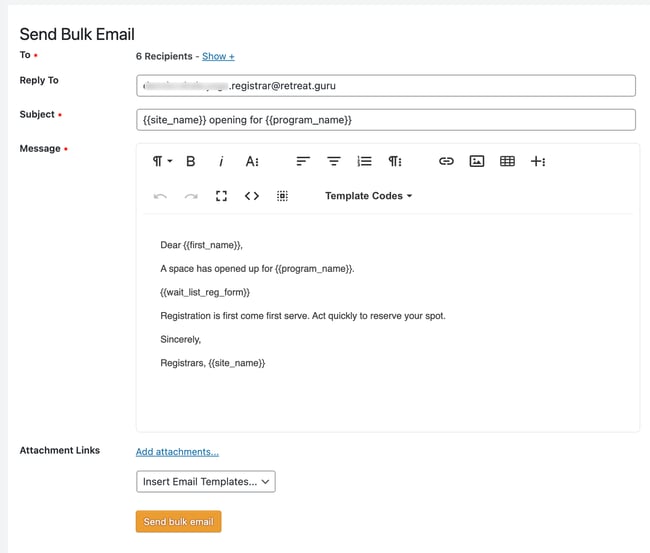Click the 'Dear {{first_name}},' line
Image resolution: width=650 pixels, height=553 pixels.
tap(201, 245)
